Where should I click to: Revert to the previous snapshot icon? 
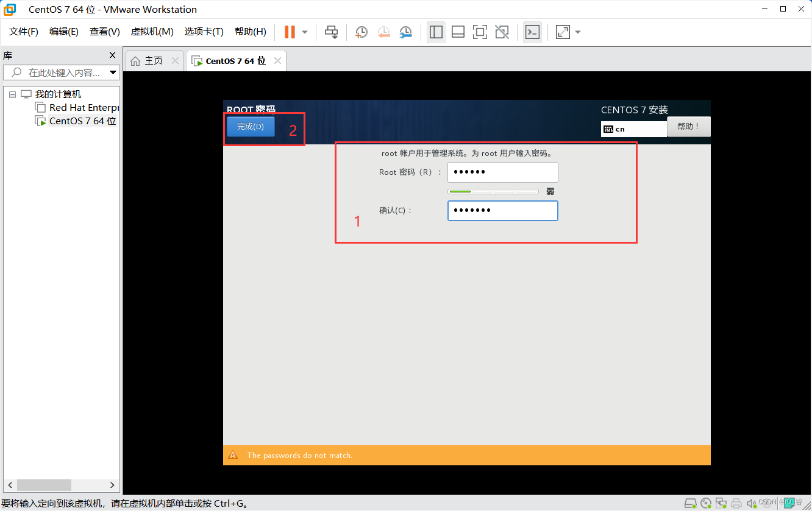pos(383,32)
